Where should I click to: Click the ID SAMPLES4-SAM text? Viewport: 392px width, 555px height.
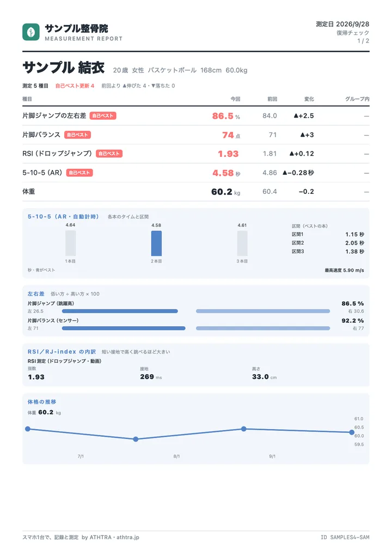pos(345,538)
